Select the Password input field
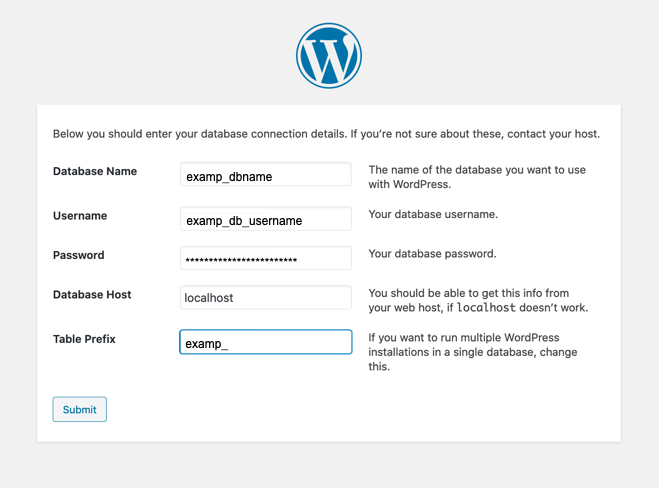 (265, 259)
